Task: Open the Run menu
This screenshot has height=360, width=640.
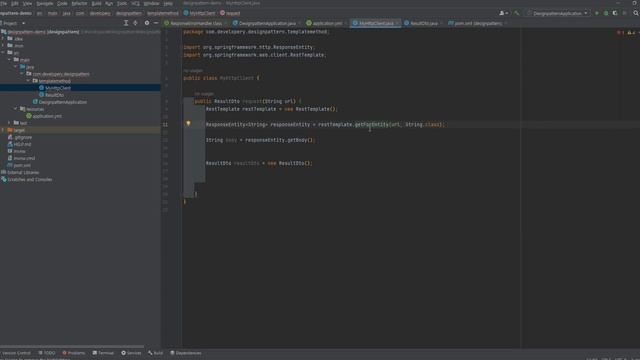Action: [x=109, y=3]
